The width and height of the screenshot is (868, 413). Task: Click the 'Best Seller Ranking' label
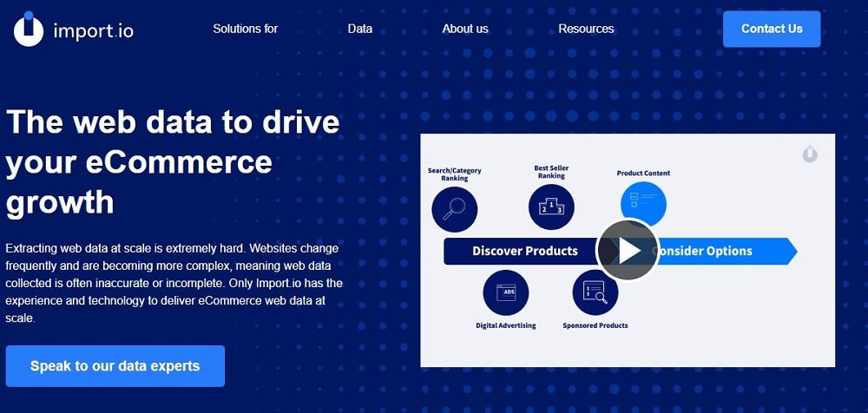[551, 172]
